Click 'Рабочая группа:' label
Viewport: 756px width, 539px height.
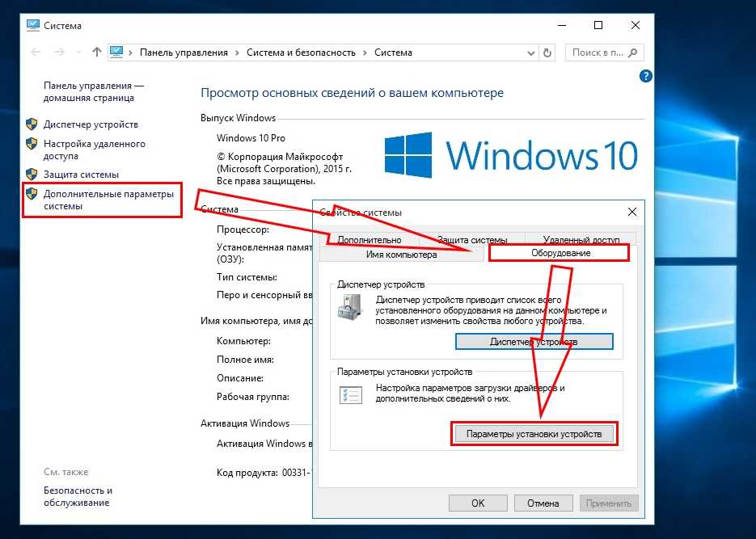pos(252,397)
